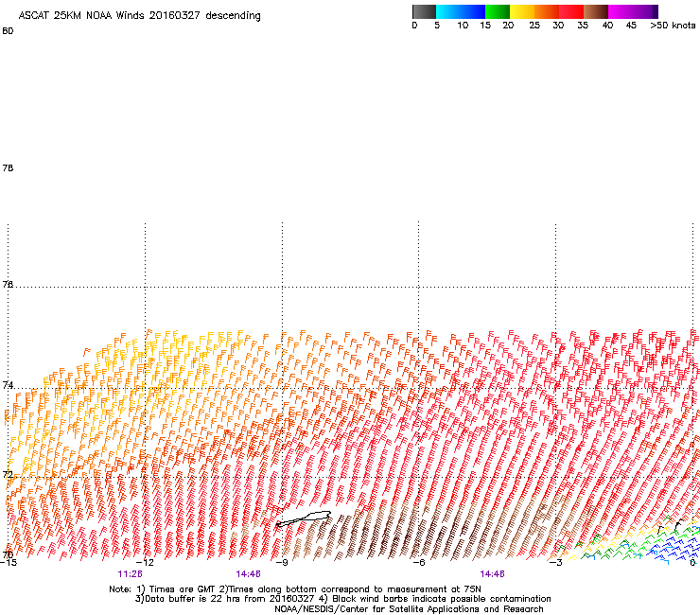Click the orange 25-30 knots legend segment
700x615 pixels.
547,11
